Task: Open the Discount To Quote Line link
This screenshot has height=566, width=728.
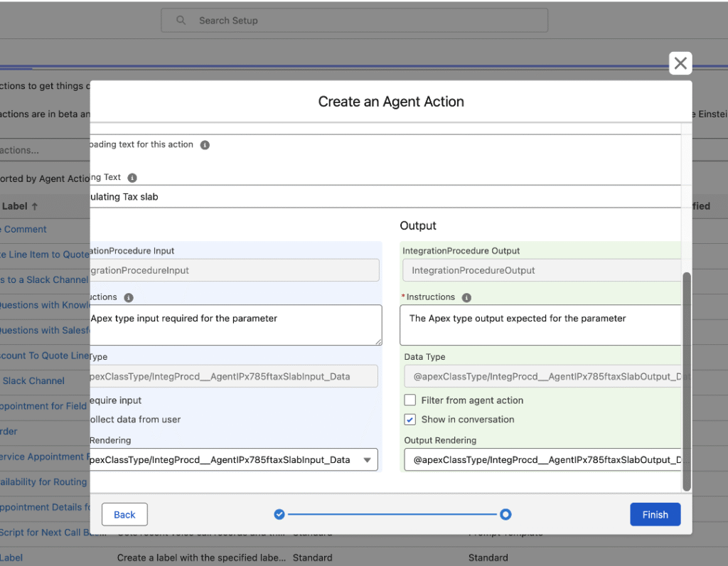Action: pyautogui.click(x=45, y=356)
